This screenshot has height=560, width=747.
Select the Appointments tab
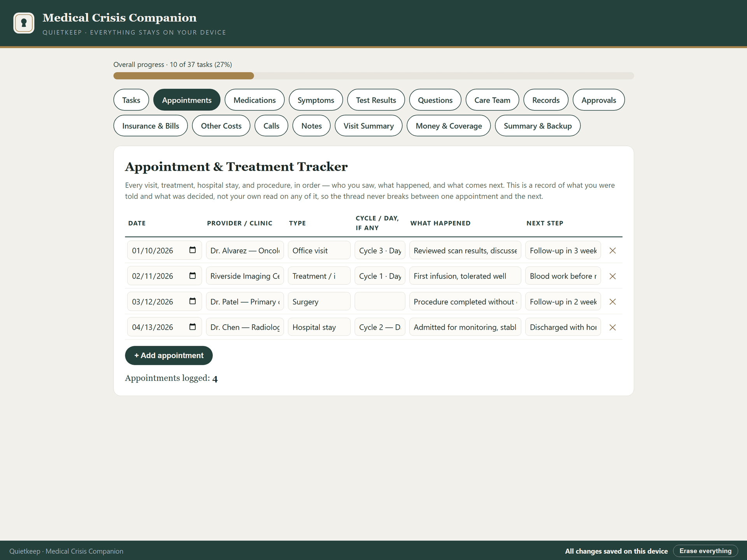pyautogui.click(x=187, y=100)
